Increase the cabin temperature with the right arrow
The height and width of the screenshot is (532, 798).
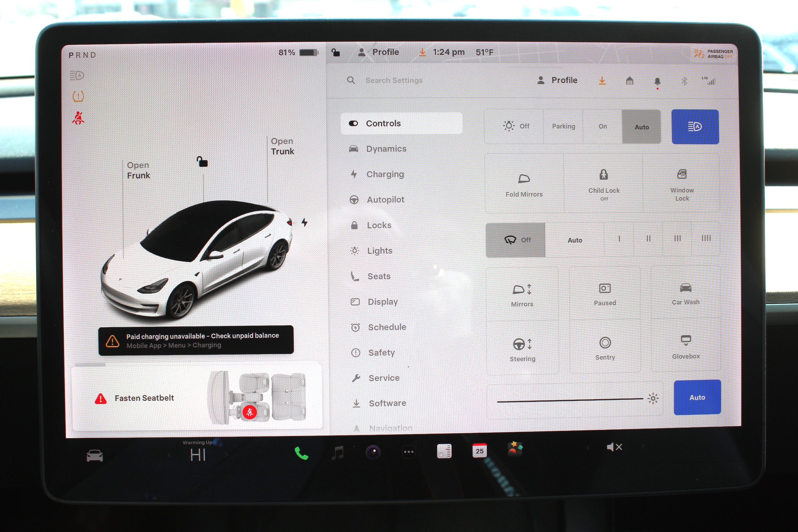coord(226,455)
